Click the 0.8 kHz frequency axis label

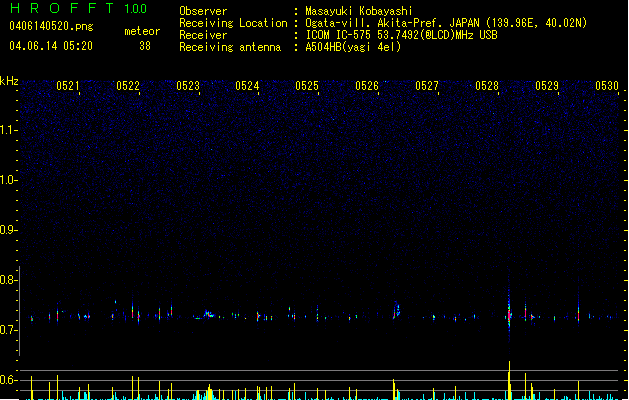(8, 280)
